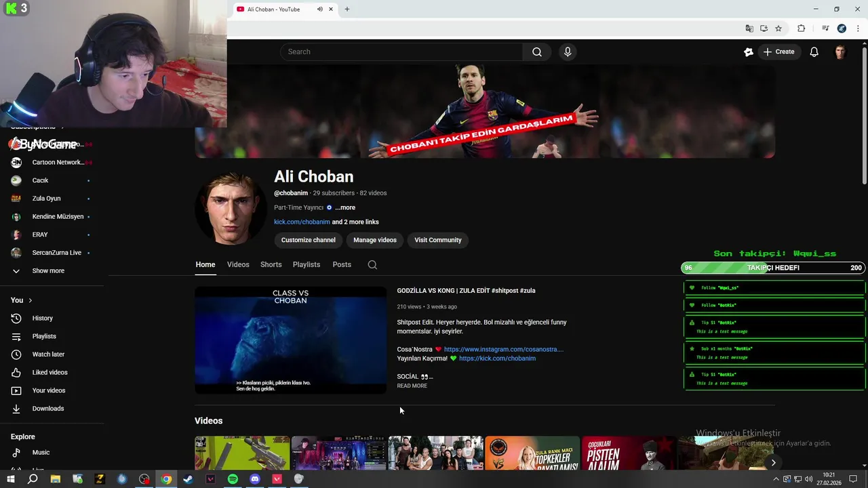Switch to channel Home tab
Image resolution: width=868 pixels, height=488 pixels.
205,265
